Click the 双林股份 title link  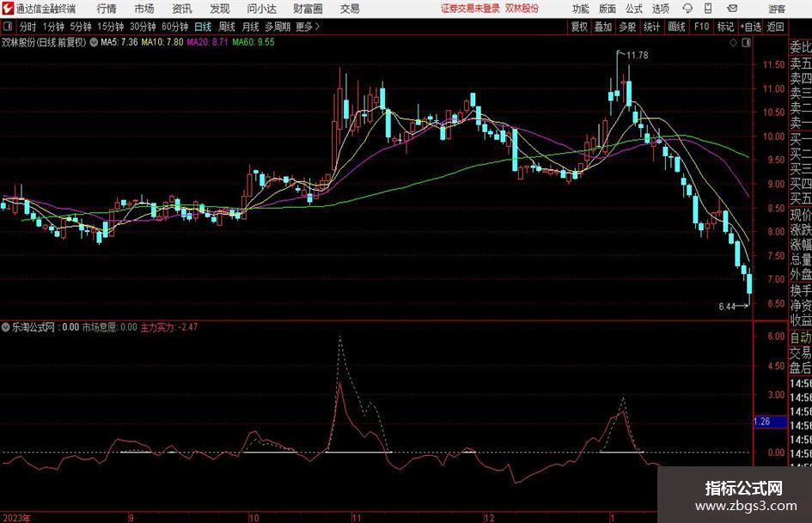click(522, 9)
